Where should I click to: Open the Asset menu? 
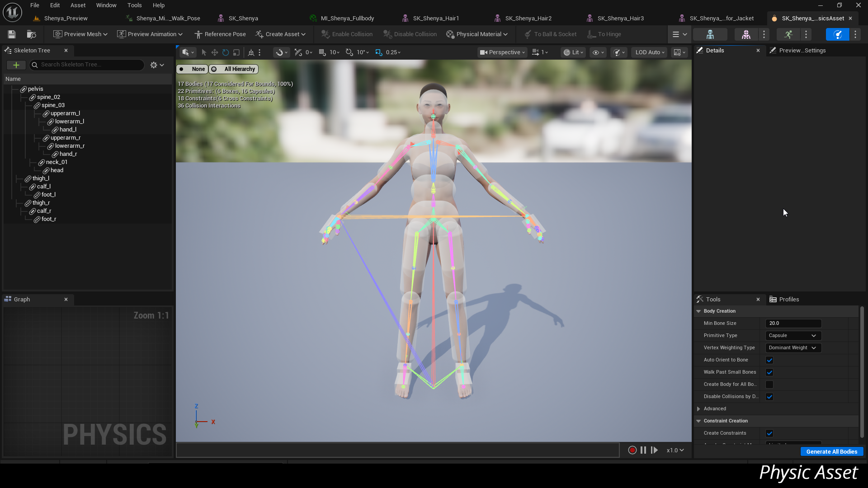click(78, 5)
